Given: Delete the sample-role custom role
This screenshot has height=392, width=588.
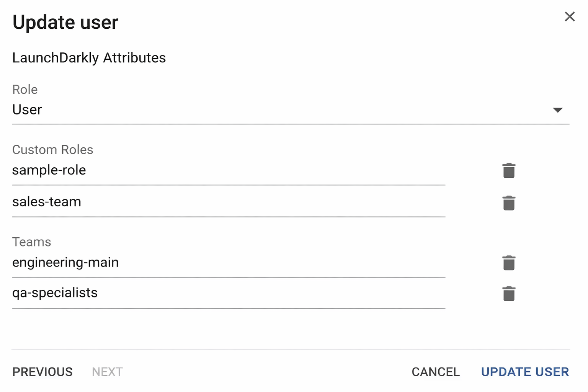Looking at the screenshot, I should click(x=509, y=171).
